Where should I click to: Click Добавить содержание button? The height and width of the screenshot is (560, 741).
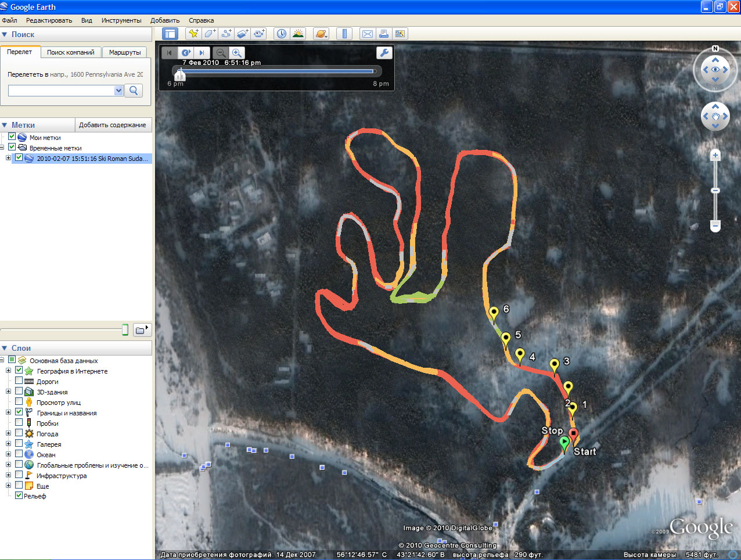[113, 125]
